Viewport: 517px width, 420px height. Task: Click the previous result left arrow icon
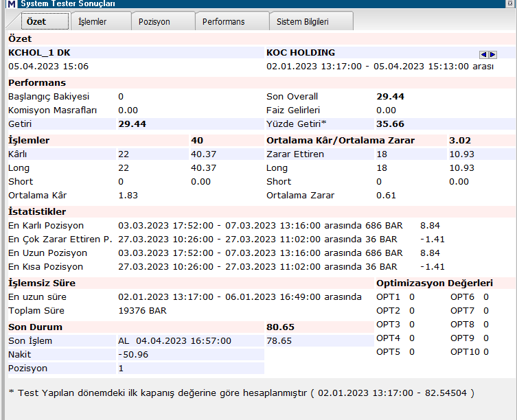coord(483,55)
